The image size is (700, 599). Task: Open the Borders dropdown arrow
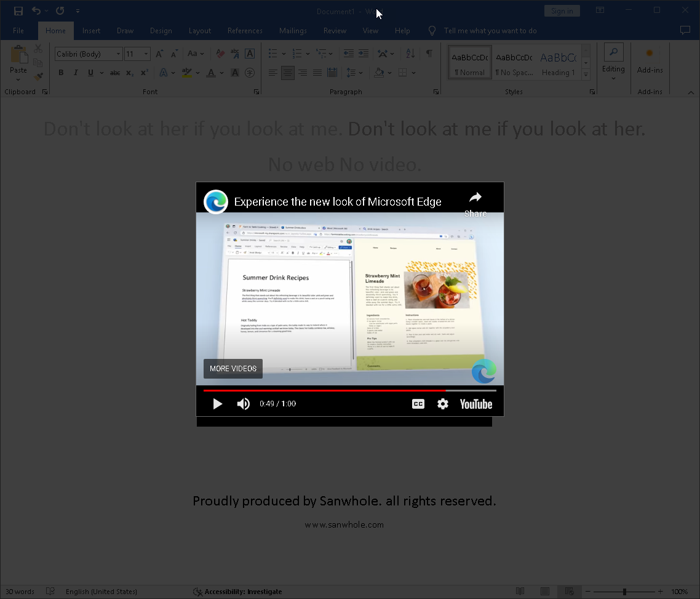click(413, 73)
